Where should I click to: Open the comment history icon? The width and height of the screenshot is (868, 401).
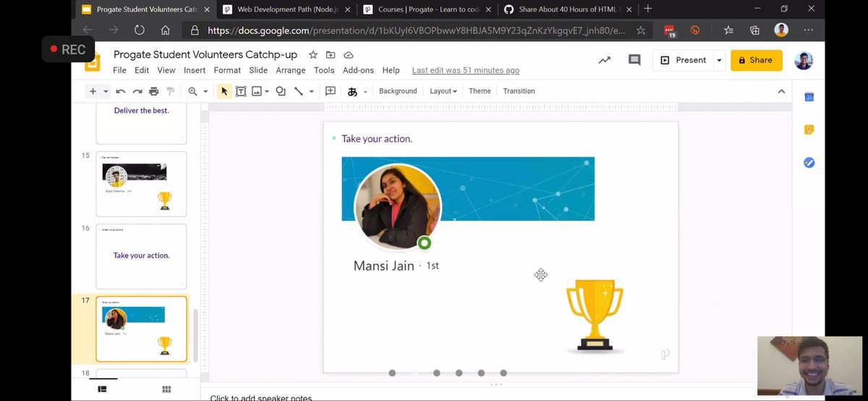(634, 60)
